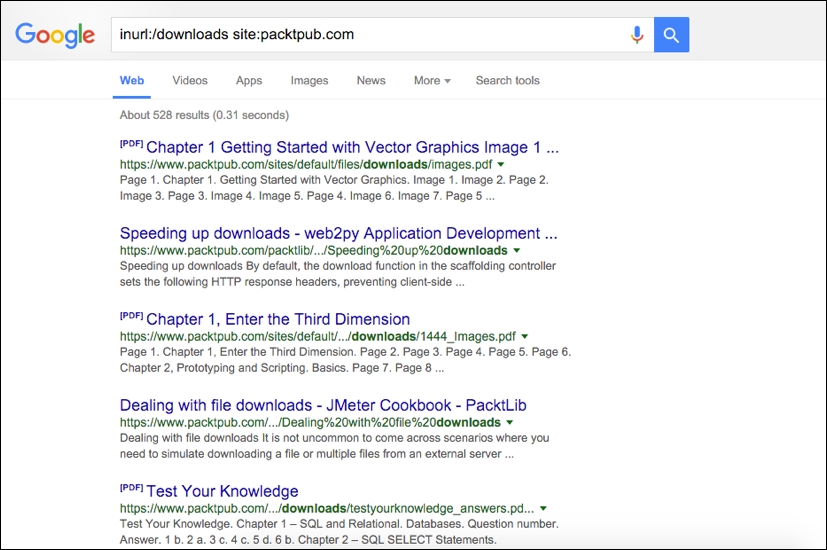Expand arrow next to testyourknowledge_answers URL
Screen dimensions: 827x550
tap(543, 508)
